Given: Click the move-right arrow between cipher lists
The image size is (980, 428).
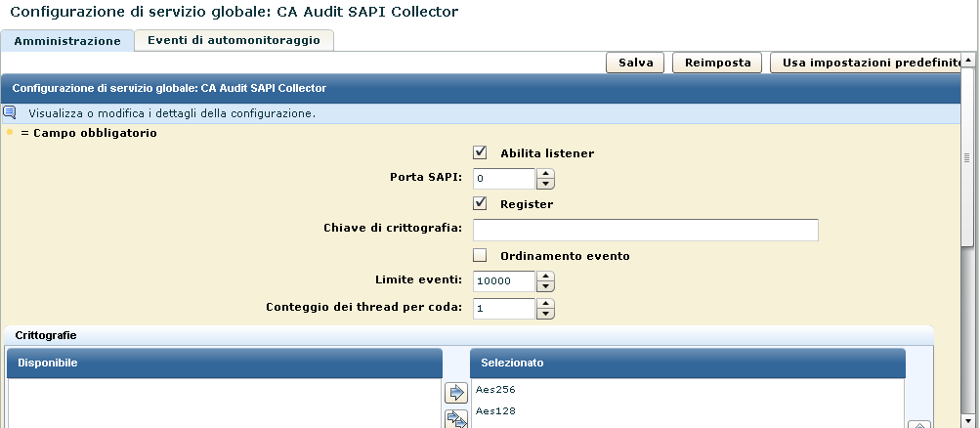Looking at the screenshot, I should (456, 394).
